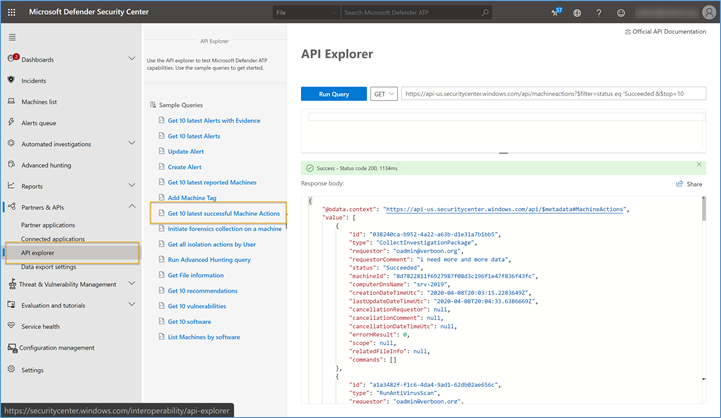Click the Share icon above response body
This screenshot has width=721, height=418.
[680, 184]
